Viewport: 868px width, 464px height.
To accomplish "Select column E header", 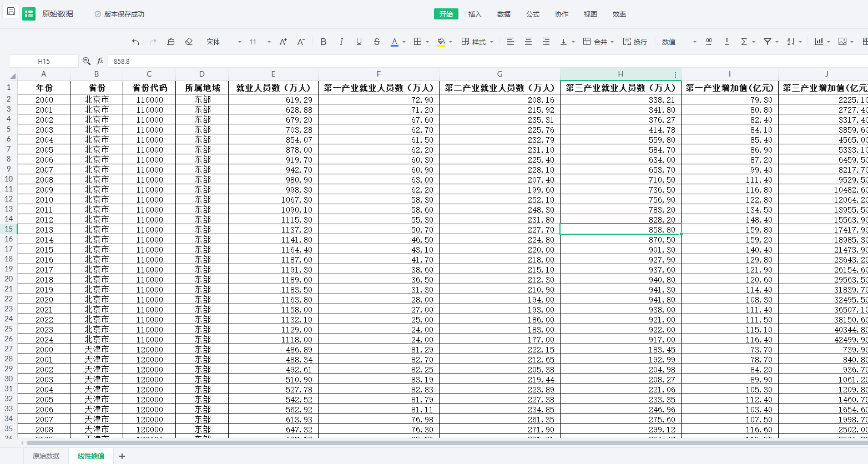I will (273, 74).
